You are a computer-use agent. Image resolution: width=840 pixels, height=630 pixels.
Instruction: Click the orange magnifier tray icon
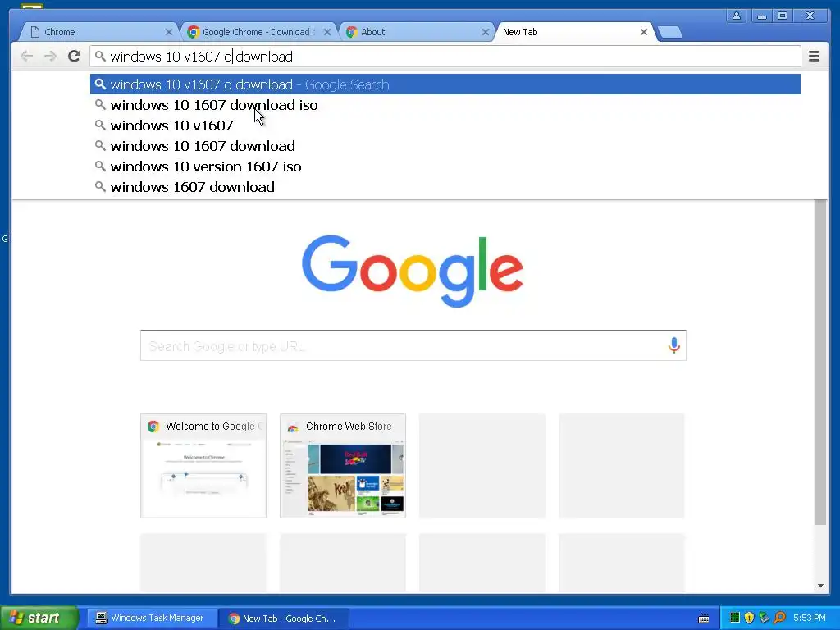(780, 618)
